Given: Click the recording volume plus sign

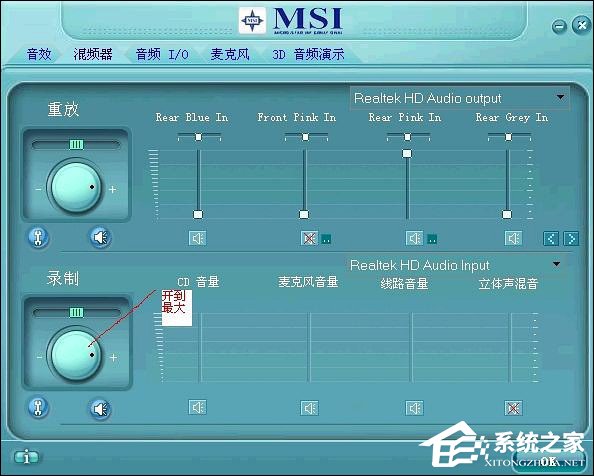Looking at the screenshot, I should (x=113, y=357).
